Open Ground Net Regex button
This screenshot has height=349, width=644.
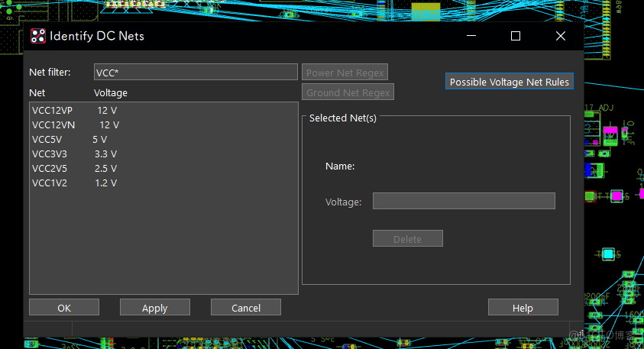(x=348, y=92)
